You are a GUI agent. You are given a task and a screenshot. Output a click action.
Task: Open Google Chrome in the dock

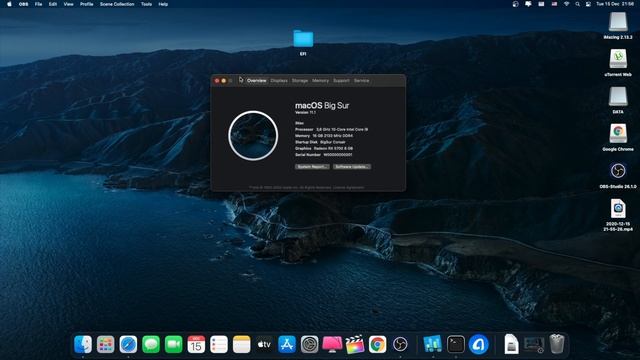tap(378, 344)
